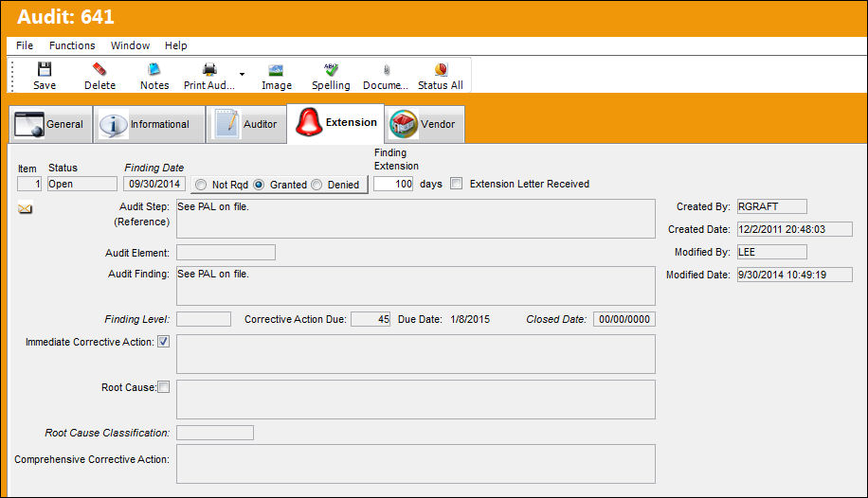Switch to the Informational tab
The height and width of the screenshot is (498, 868).
point(150,124)
